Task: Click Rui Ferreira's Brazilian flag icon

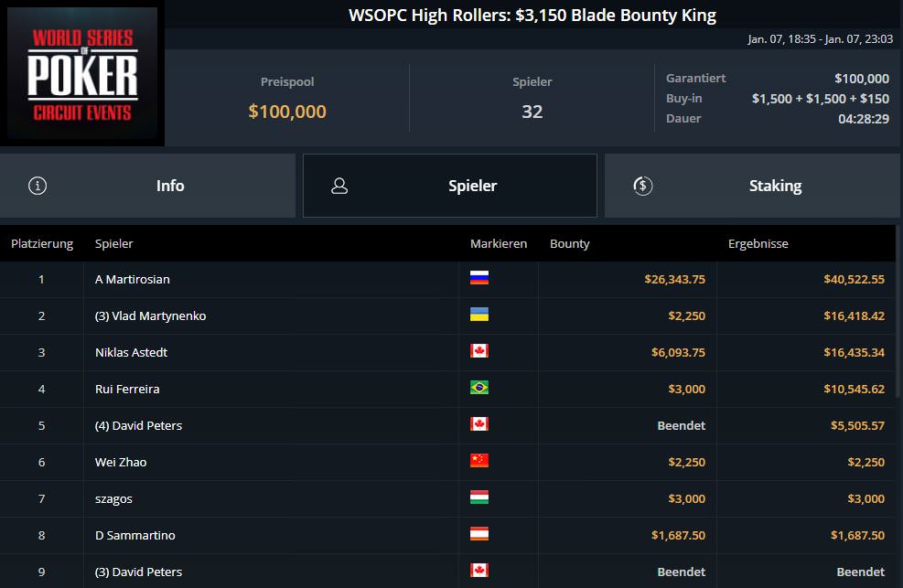Action: click(x=478, y=388)
